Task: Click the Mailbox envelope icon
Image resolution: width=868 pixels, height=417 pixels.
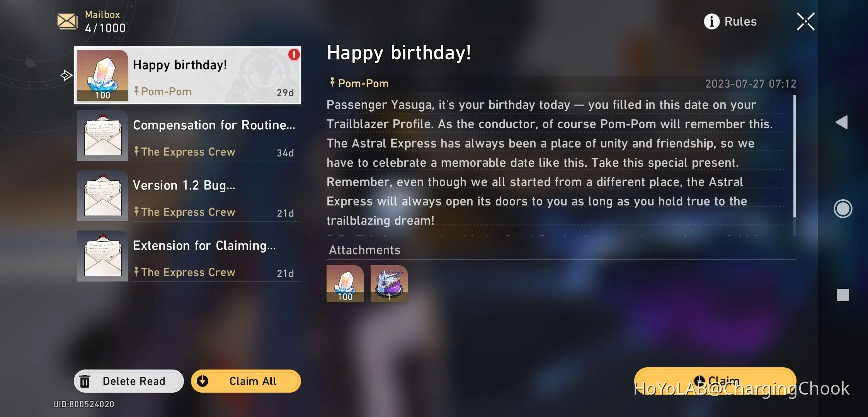Action: [x=67, y=21]
